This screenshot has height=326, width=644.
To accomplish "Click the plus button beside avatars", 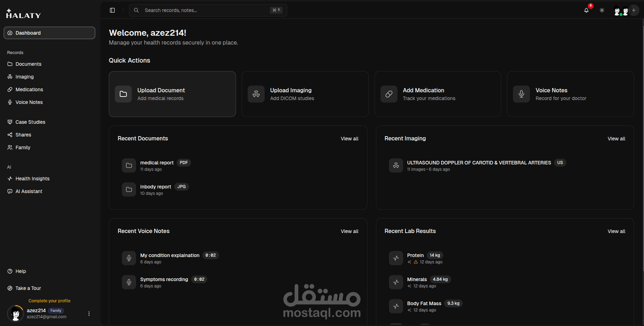I will click(x=634, y=10).
